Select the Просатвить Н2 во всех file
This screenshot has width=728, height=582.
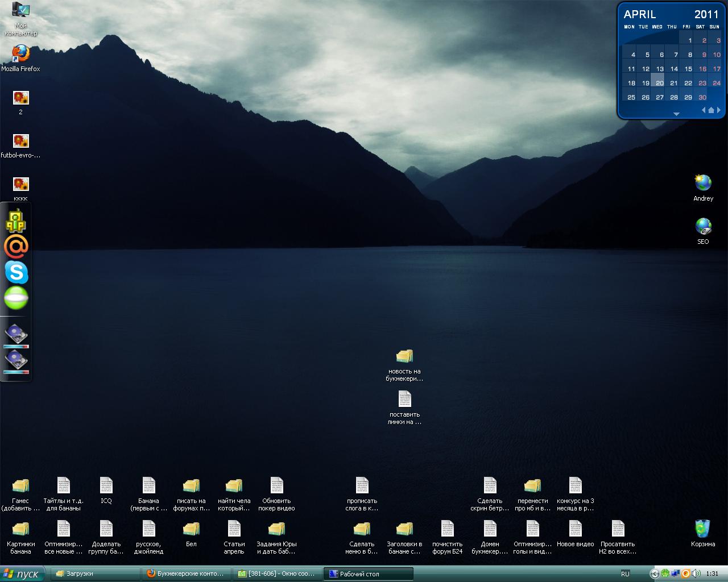coord(618,529)
